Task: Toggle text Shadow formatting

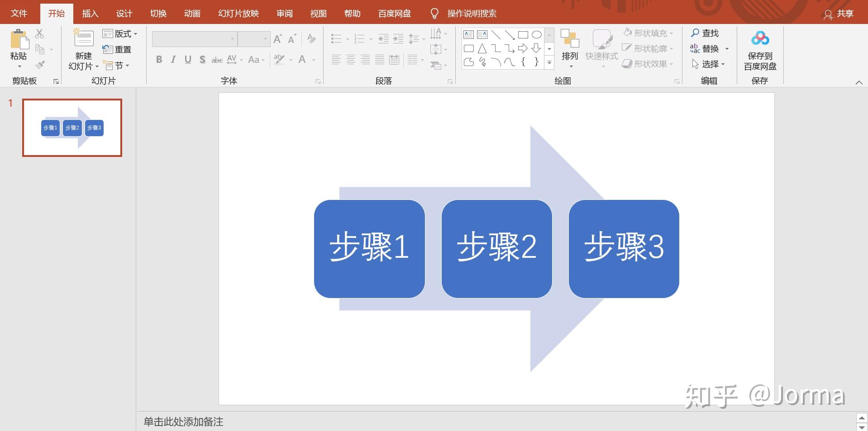Action: point(202,59)
